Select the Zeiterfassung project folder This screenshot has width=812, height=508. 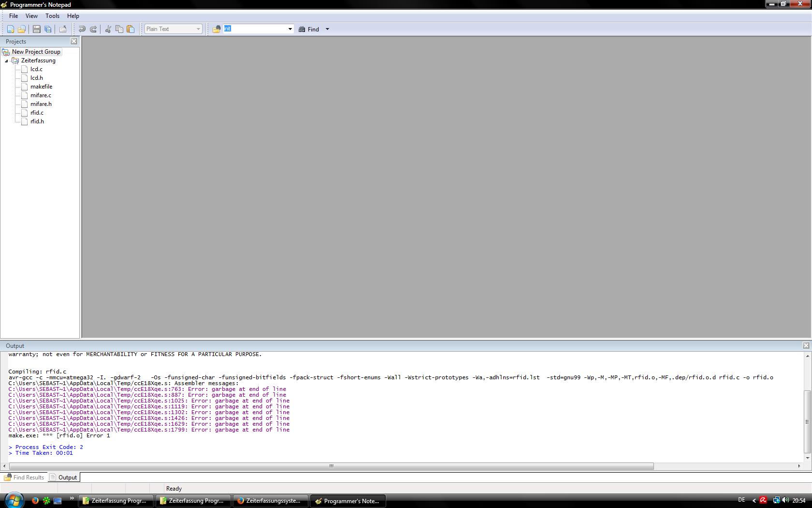click(38, 60)
